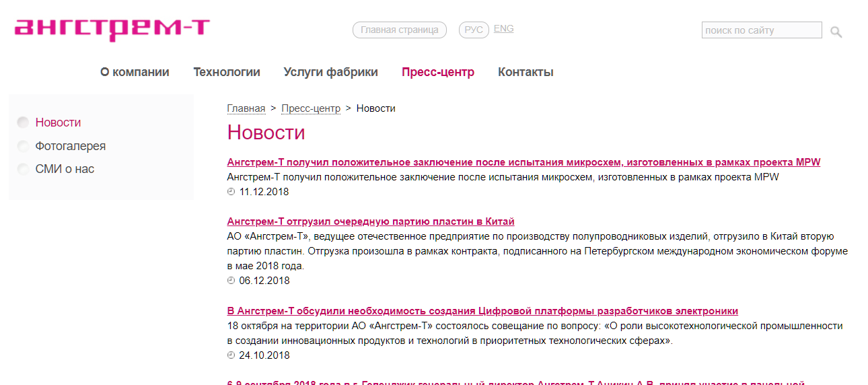Open Фотогалерея in the sidebar
Image resolution: width=868 pixels, height=385 pixels.
pos(71,146)
